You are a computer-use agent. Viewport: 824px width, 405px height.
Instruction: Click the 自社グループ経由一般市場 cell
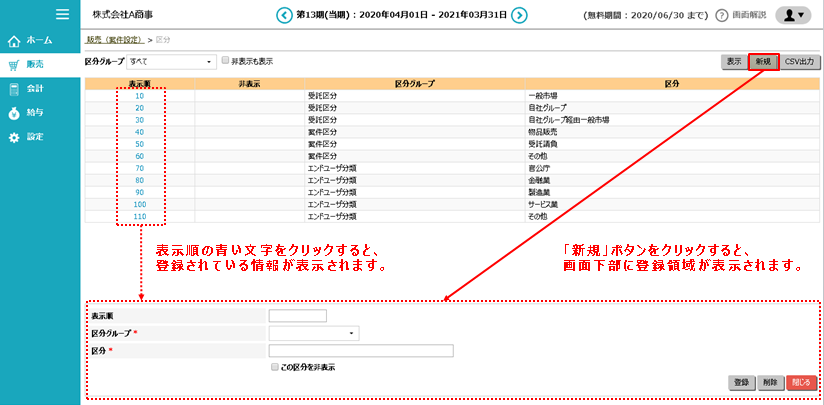(672, 120)
